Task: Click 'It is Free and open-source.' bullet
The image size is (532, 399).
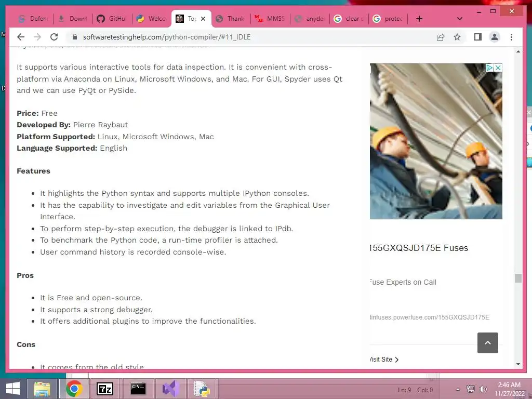Action: pyautogui.click(x=91, y=298)
